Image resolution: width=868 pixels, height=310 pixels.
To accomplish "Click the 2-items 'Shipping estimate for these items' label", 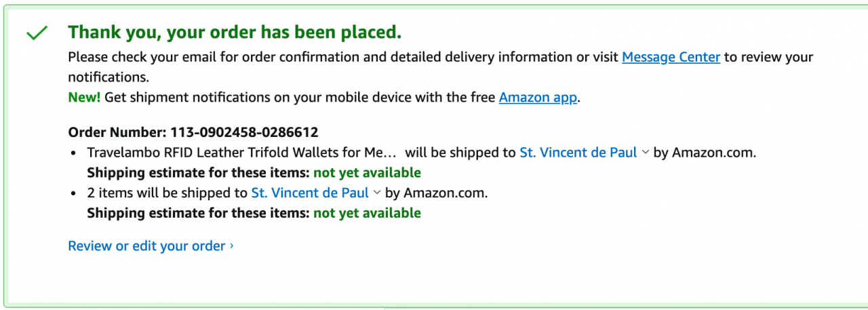I will click(x=198, y=213).
